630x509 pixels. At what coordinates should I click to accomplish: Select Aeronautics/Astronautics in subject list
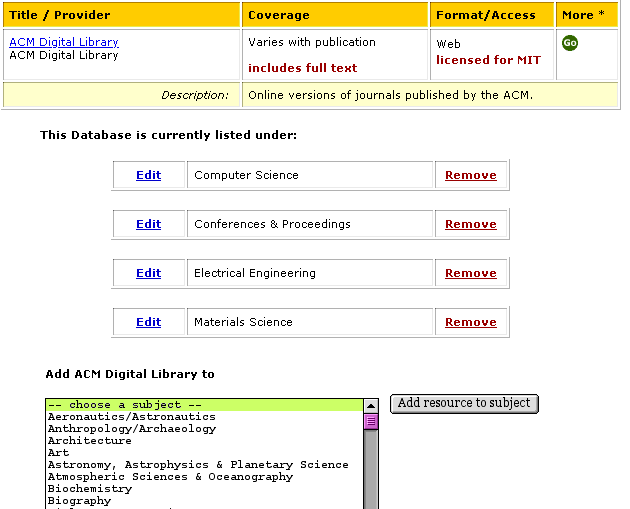coord(131,417)
